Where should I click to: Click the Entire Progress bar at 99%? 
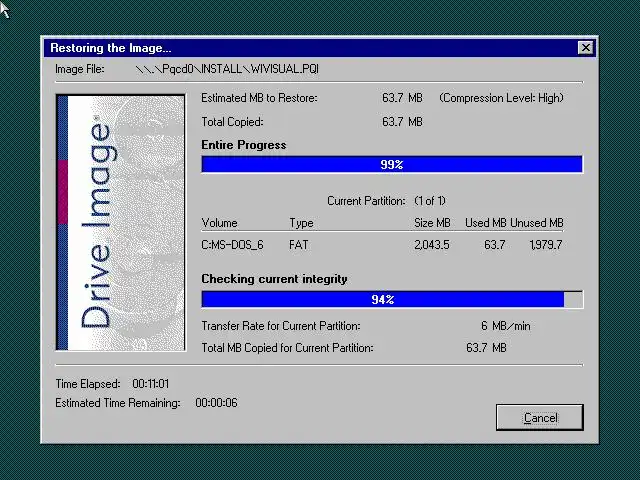pyautogui.click(x=392, y=164)
